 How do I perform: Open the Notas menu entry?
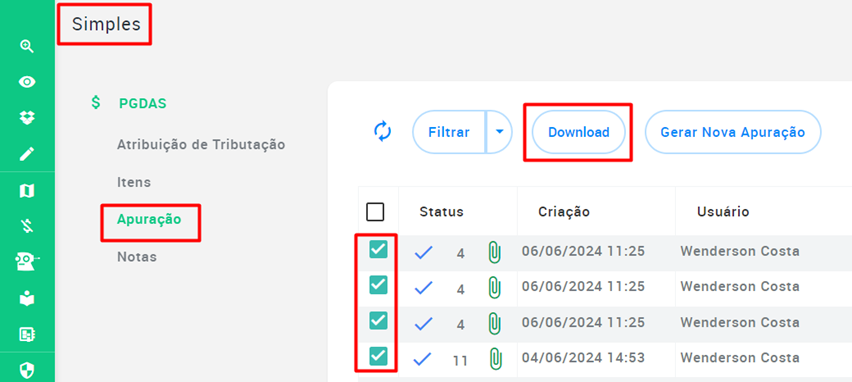pyautogui.click(x=137, y=256)
